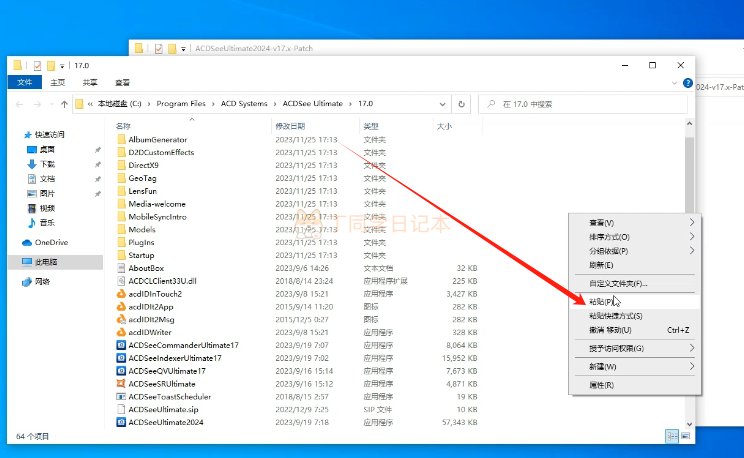The width and height of the screenshot is (744, 458).
Task: Click the ACDSeeCommanderUltimate17 application icon
Action: [121, 345]
